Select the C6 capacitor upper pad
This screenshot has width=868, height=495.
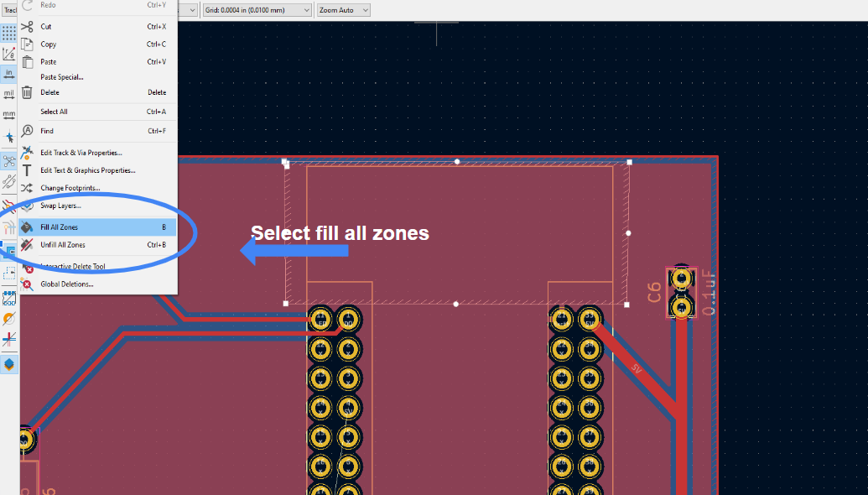(x=682, y=279)
